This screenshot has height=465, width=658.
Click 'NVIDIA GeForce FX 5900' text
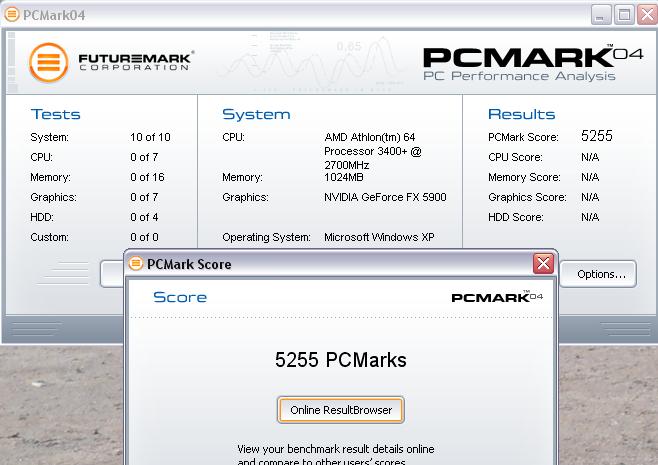385,197
